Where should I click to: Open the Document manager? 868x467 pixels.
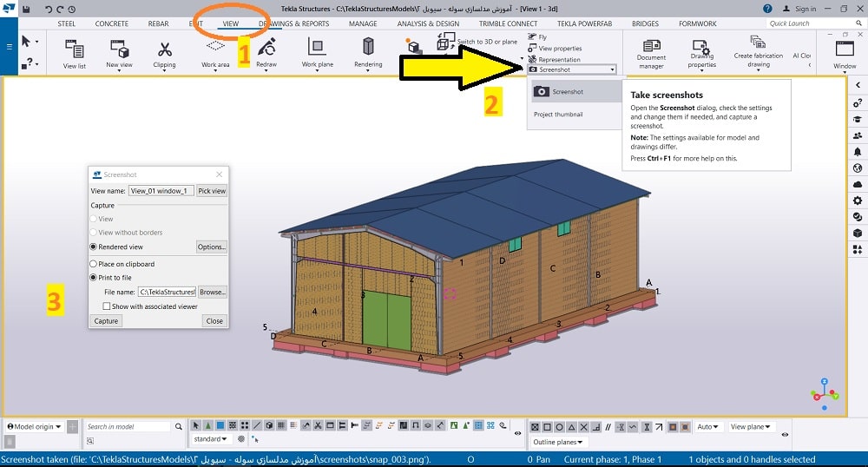(x=651, y=47)
